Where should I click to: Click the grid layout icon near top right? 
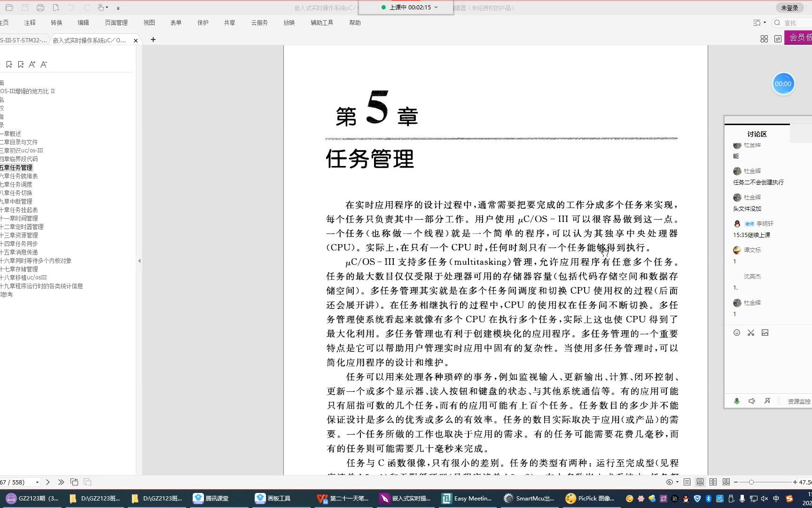point(764,39)
